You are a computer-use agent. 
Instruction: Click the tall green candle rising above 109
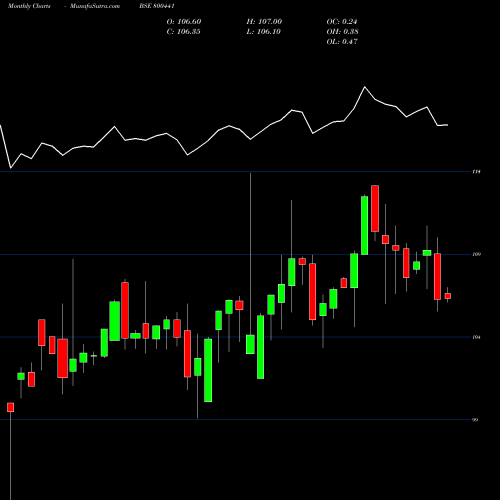364,225
